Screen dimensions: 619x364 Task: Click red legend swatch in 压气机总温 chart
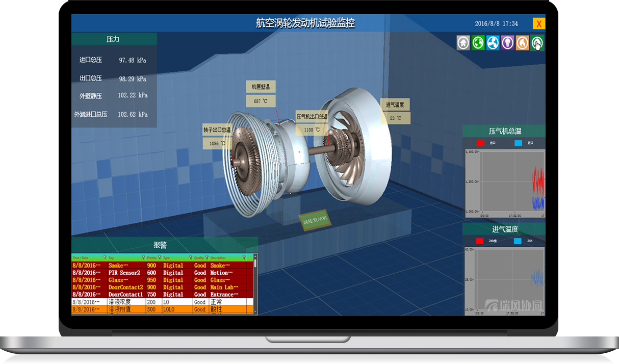point(480,143)
